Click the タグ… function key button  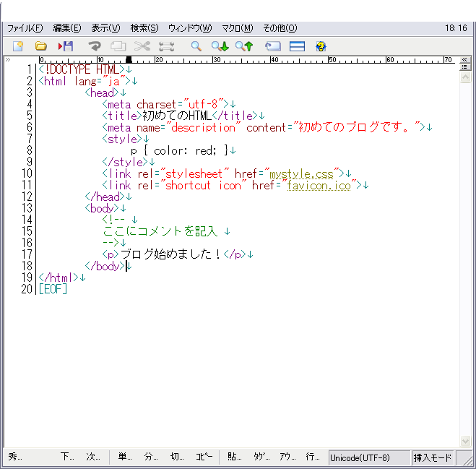click(x=261, y=457)
